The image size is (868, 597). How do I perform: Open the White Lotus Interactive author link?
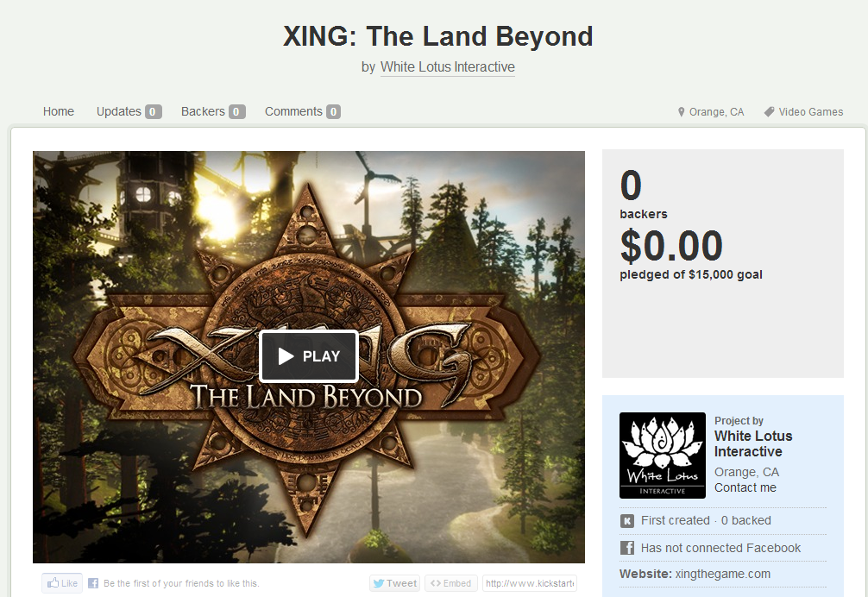447,67
